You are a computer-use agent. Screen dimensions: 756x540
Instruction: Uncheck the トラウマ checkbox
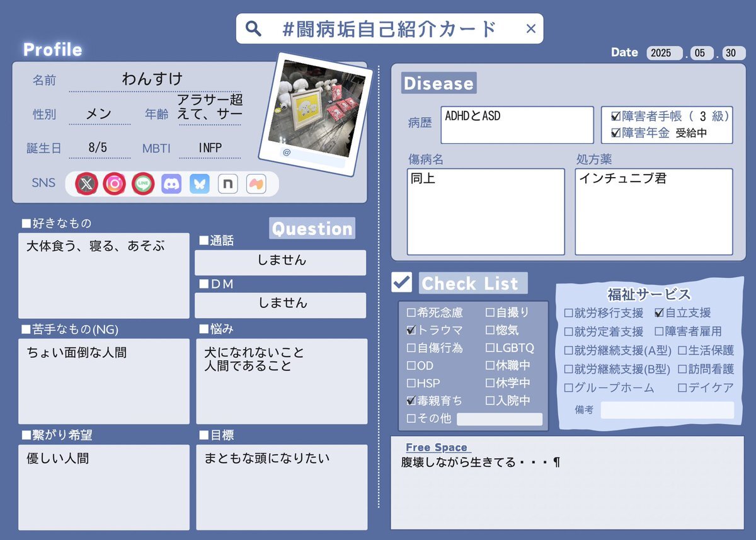point(411,330)
